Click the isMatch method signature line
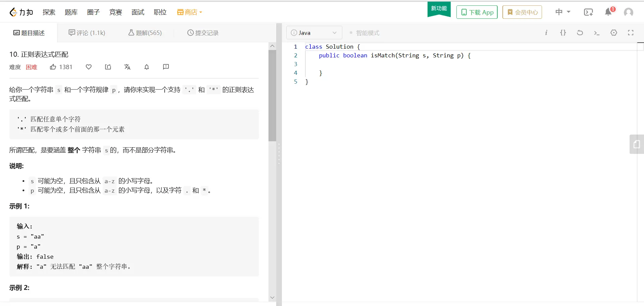Screen dimensions: 644x306 click(x=395, y=55)
